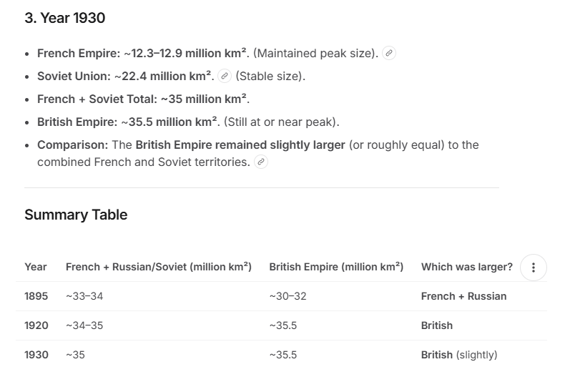
Task: Click the 3. Year 1930 heading
Action: [65, 18]
